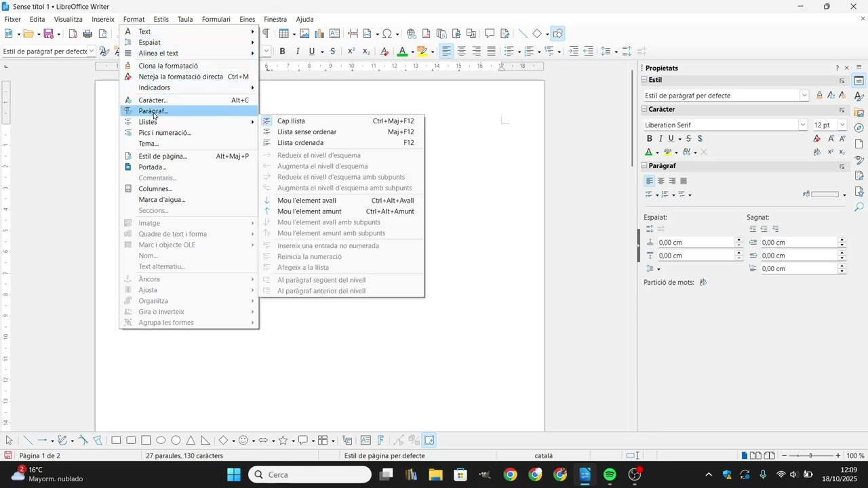Open the line spacing dropdown in toolbar
The height and width of the screenshot is (488, 868).
[x=616, y=52]
